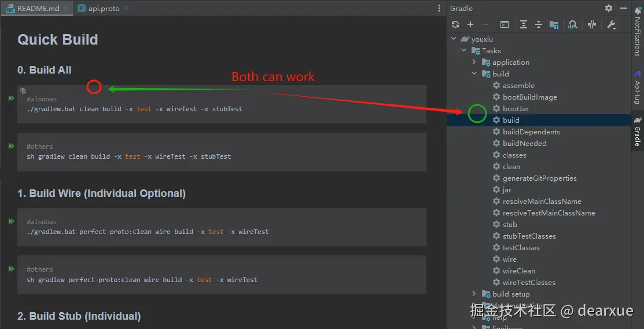Click the '#others' comment above 'sh gradlew clean build'

pyautogui.click(x=40, y=147)
